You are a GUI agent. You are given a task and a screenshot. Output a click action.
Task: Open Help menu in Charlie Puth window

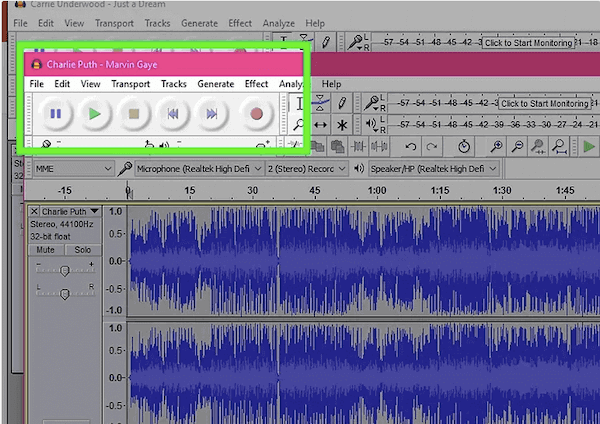(x=331, y=84)
